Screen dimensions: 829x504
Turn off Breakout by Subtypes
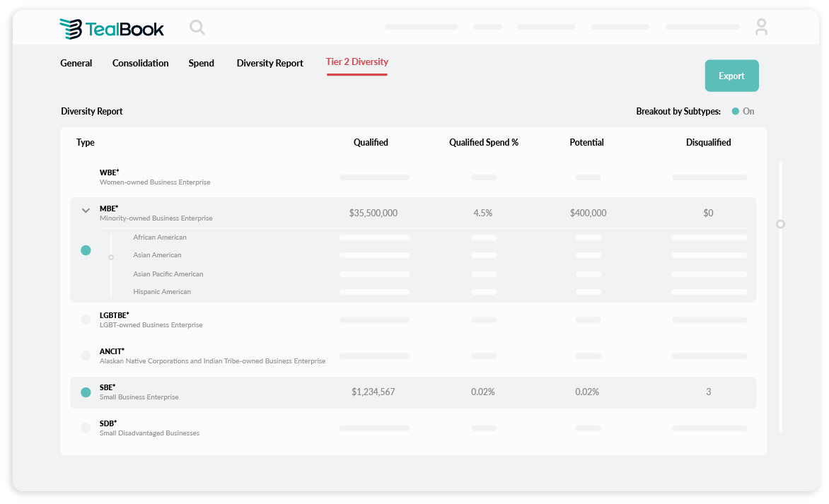pyautogui.click(x=736, y=111)
